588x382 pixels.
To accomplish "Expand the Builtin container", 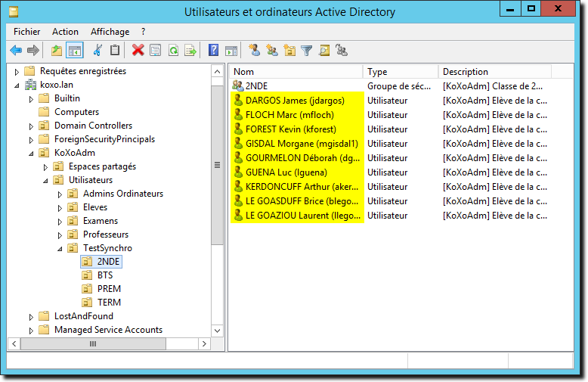I will click(31, 99).
